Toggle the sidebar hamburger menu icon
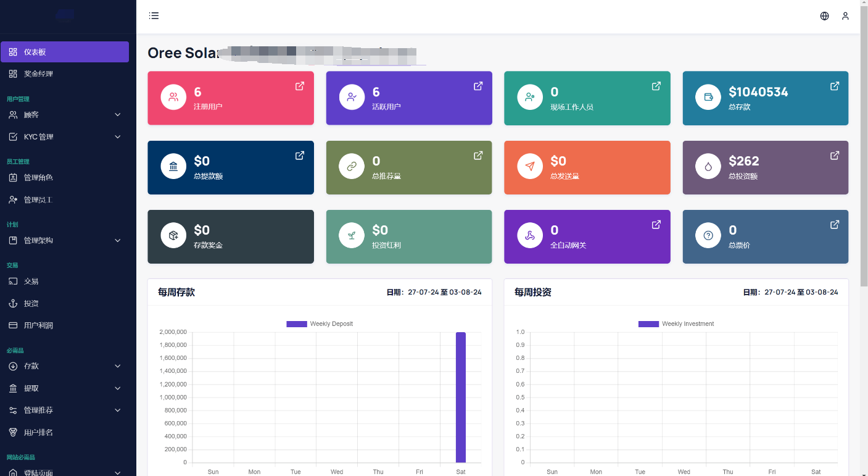Viewport: 868px width, 476px height. tap(154, 16)
